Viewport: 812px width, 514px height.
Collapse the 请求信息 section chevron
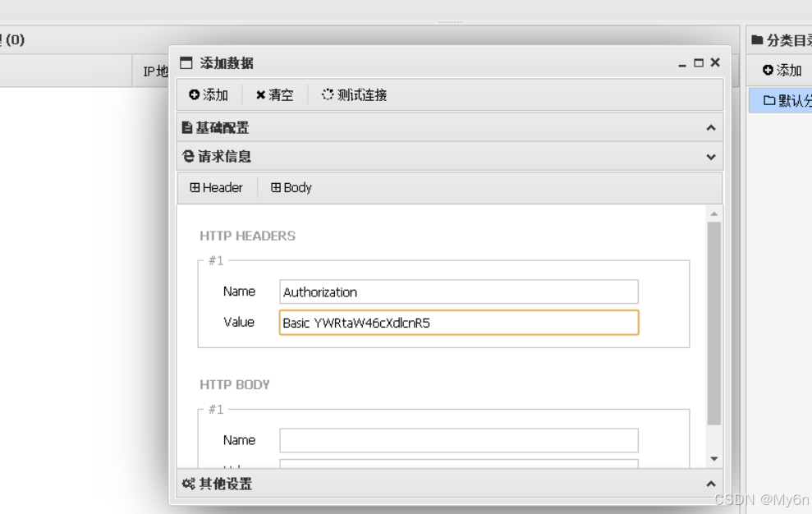[x=711, y=157]
